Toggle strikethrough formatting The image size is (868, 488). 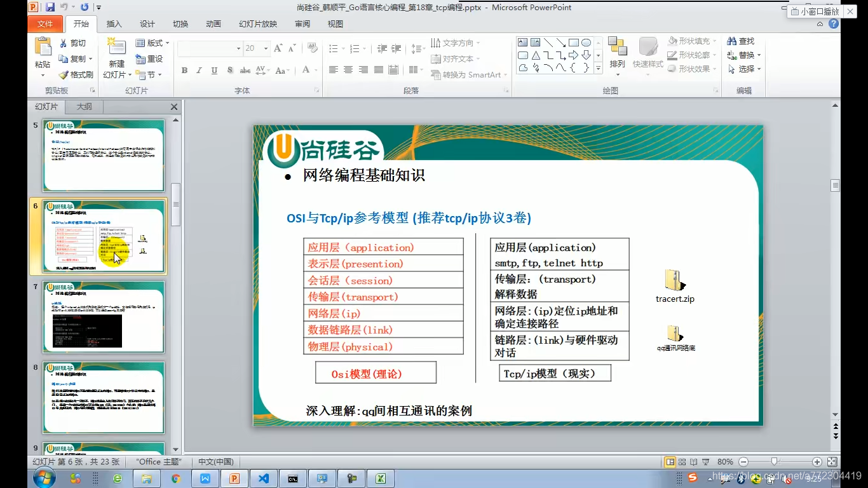click(x=244, y=71)
